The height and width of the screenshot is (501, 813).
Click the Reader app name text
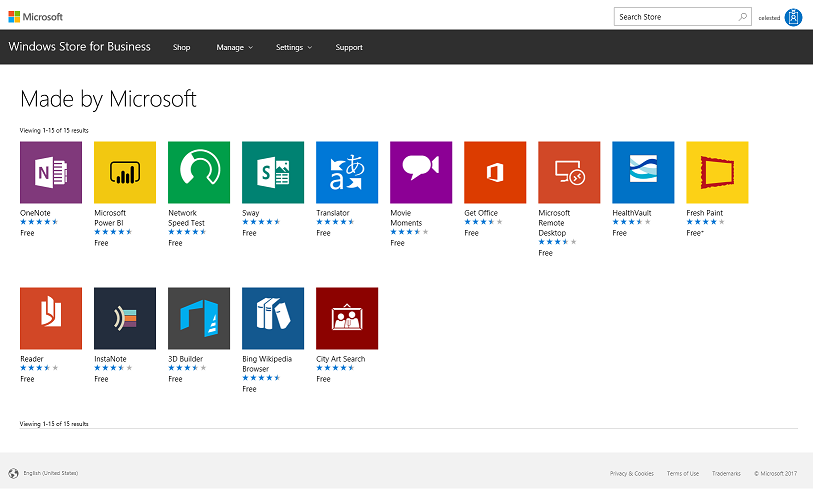[x=32, y=359]
